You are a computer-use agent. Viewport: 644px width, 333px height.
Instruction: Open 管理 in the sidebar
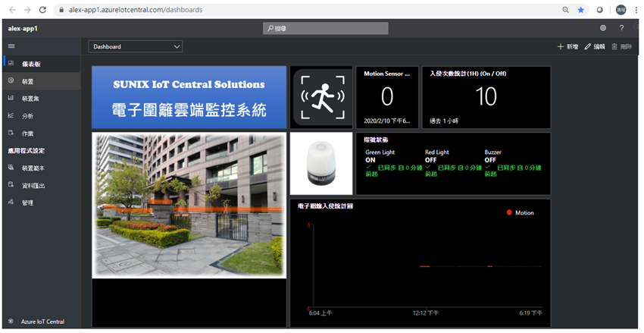click(x=41, y=203)
